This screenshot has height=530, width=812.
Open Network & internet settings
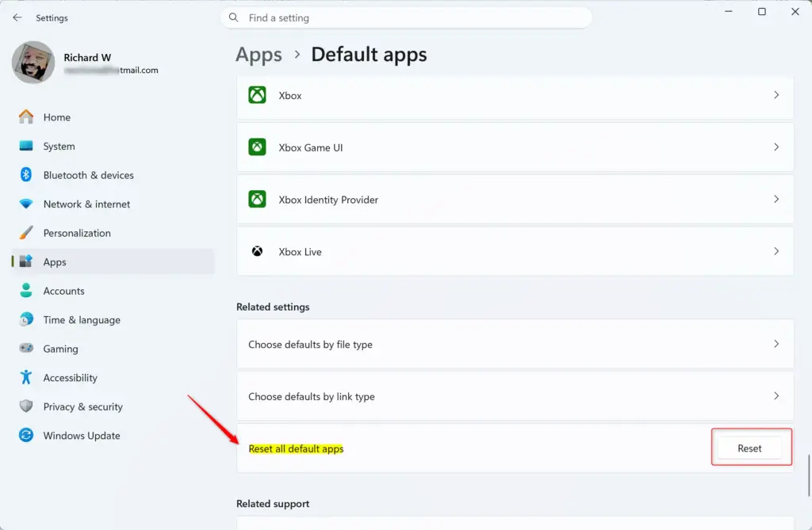coord(113,204)
